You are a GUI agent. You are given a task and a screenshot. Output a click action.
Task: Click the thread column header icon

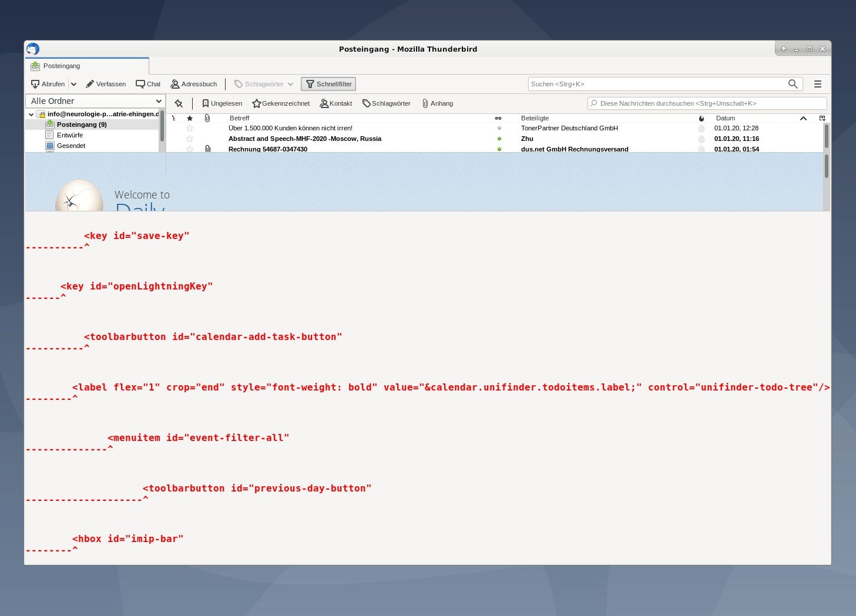pos(174,118)
